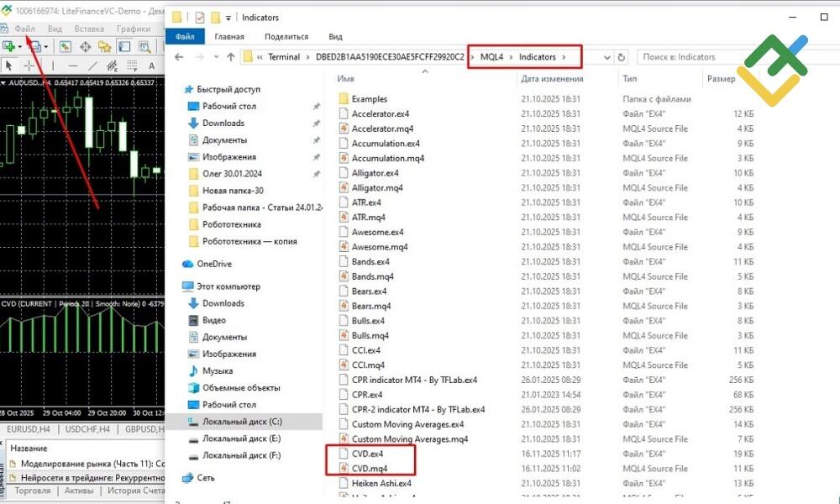The image size is (840, 504).
Task: Toggle the Terminal panel icon in MetaTrader
Action: [x=124, y=46]
